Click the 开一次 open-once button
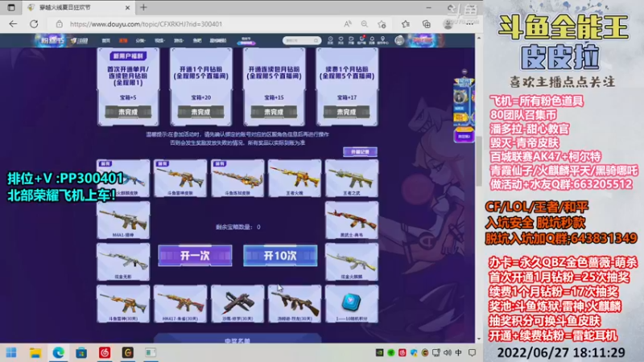 (195, 256)
